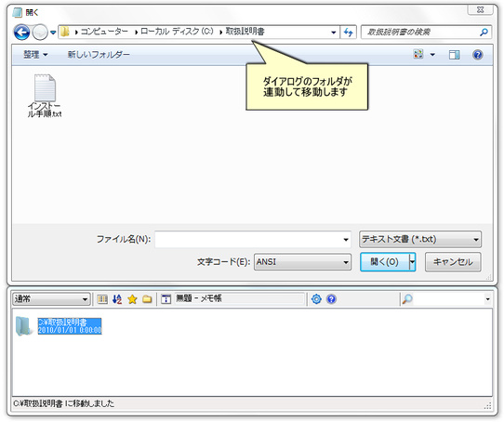Open the help icon in dialog toolbar
Screen dimensions: 504x422
[478, 55]
